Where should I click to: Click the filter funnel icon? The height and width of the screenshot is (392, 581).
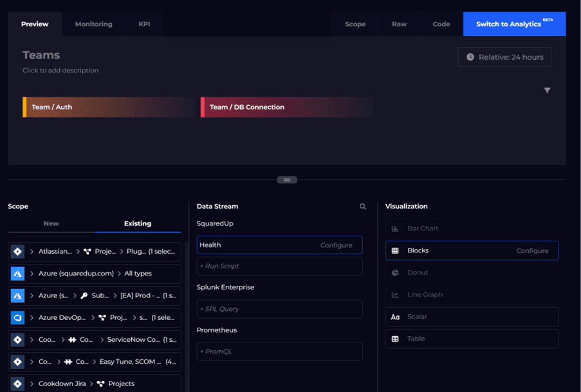point(547,91)
